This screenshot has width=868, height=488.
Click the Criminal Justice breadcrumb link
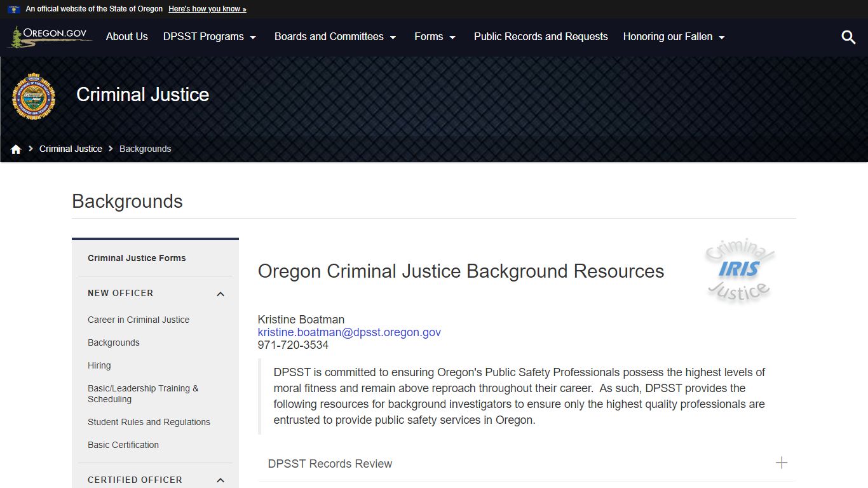71,149
